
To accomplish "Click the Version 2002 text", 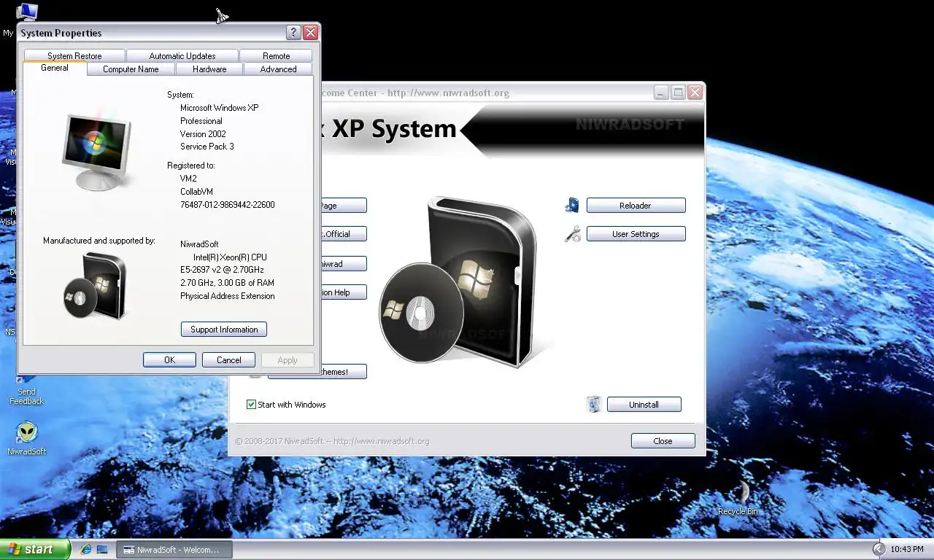I will pos(203,134).
